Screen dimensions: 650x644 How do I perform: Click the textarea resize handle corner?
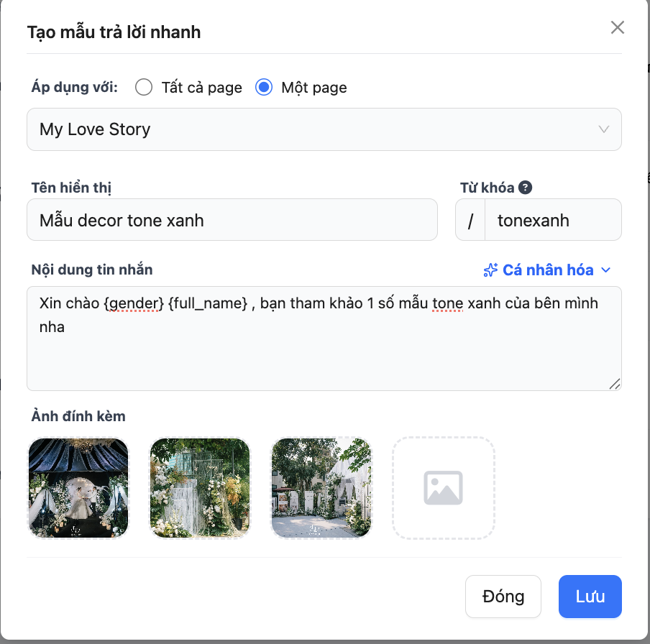615,385
